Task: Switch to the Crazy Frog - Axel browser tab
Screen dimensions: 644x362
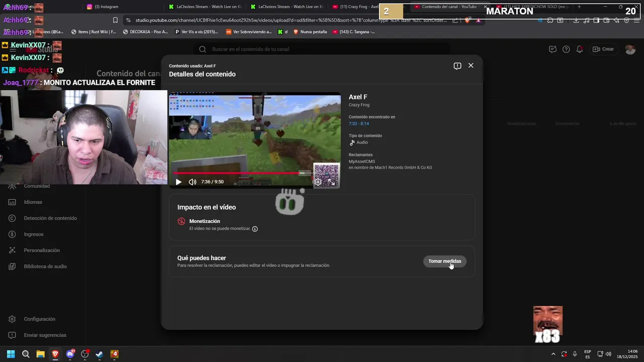Action: tap(355, 7)
